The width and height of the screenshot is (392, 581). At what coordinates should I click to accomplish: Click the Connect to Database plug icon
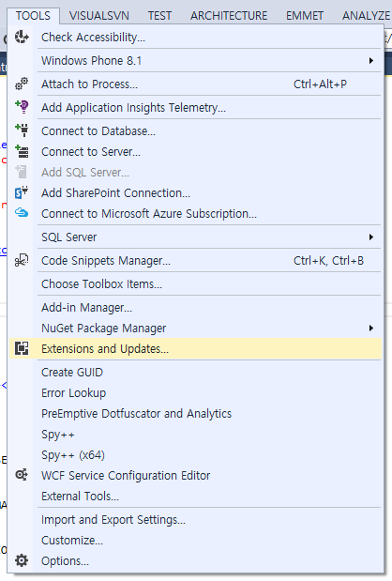click(22, 130)
